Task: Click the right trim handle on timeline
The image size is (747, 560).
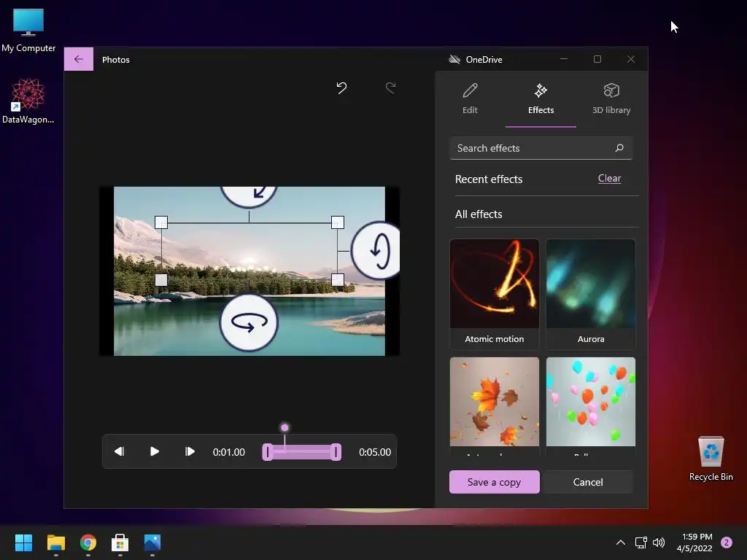Action: tap(336, 452)
